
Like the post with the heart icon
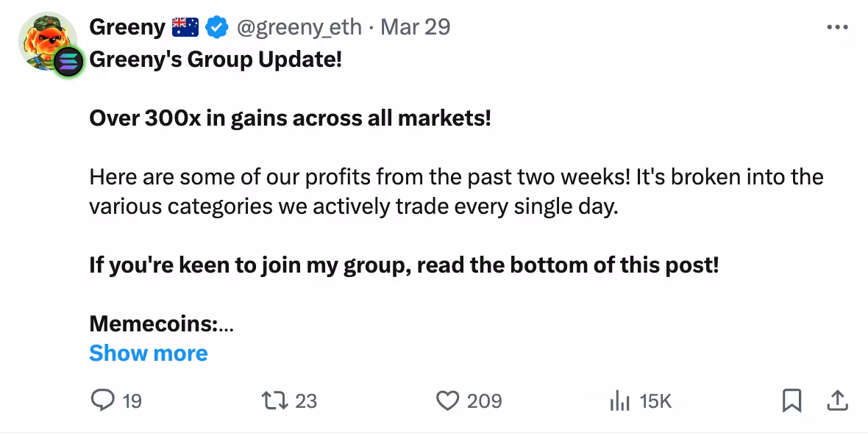click(447, 400)
